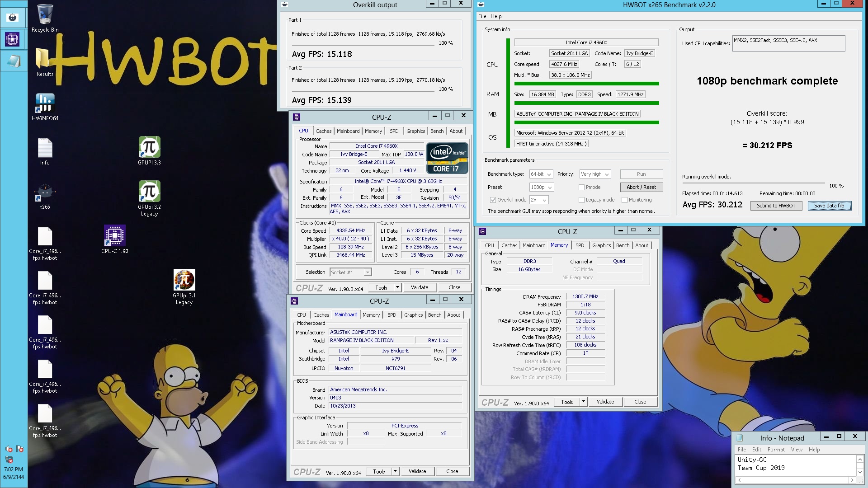Click the Memory CPU-Z window title icon
Viewport: 868px width, 488px height.
(x=482, y=231)
